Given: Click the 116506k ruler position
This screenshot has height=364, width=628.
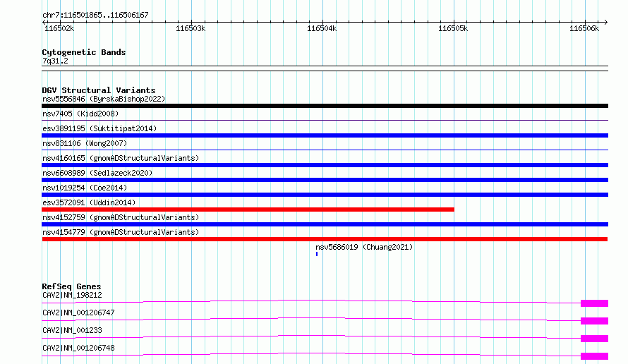Looking at the screenshot, I should (584, 28).
